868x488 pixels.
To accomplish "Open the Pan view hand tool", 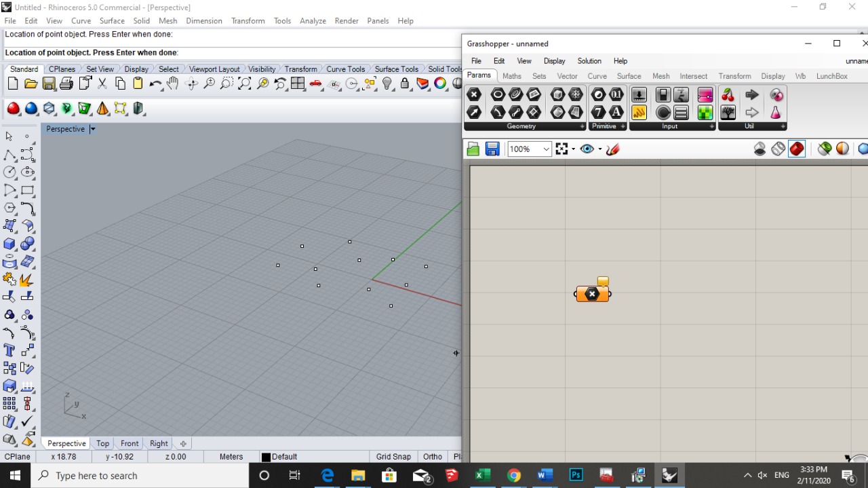I will tap(173, 83).
